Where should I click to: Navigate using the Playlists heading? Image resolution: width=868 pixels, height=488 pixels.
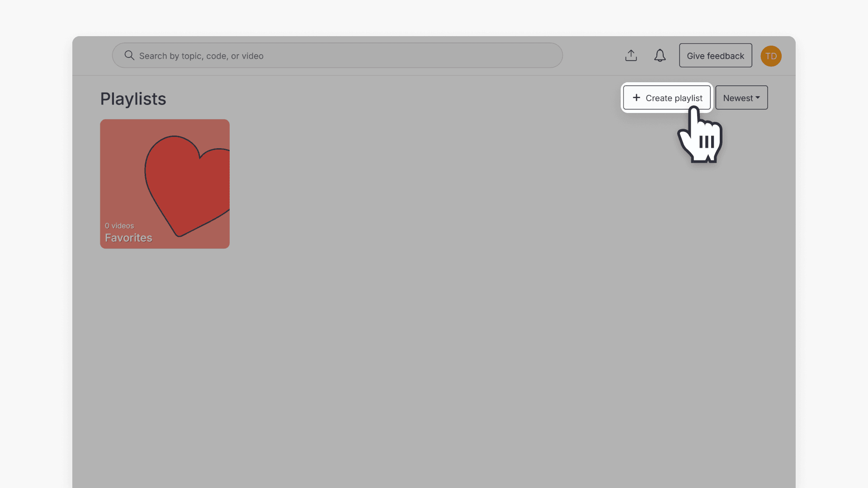tap(133, 99)
